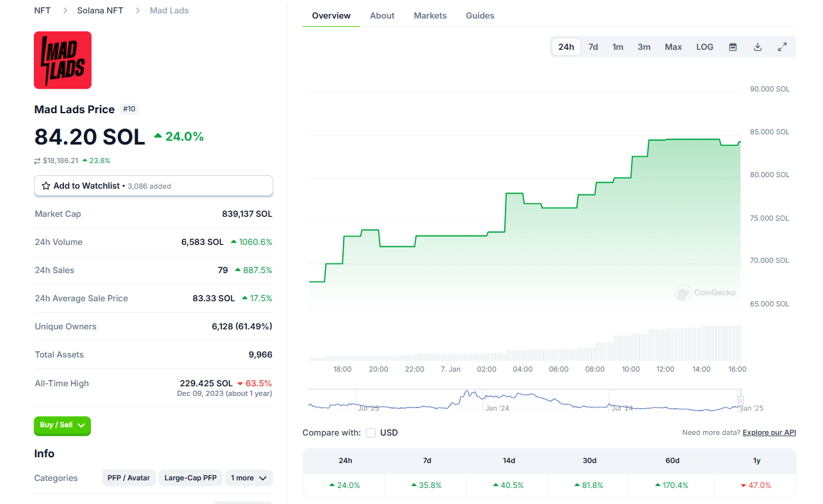Click the 839,137 SOL market cap value

pyautogui.click(x=247, y=214)
